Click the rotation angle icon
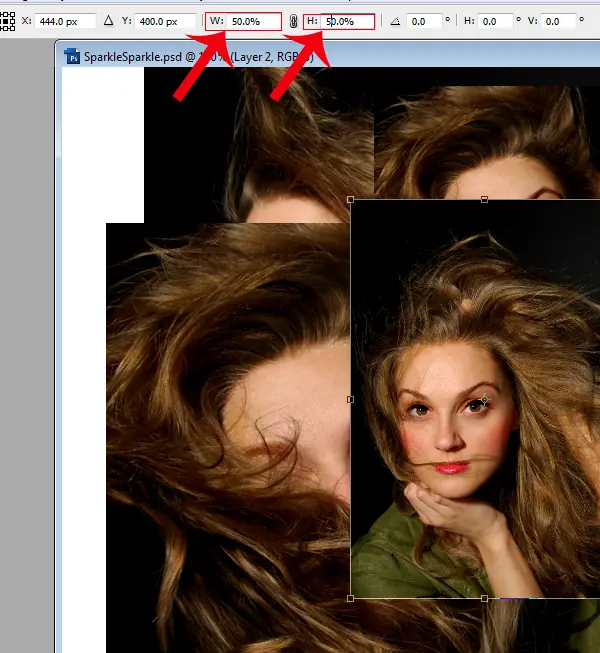Screen dimensions: 600x653 pyautogui.click(x=395, y=21)
